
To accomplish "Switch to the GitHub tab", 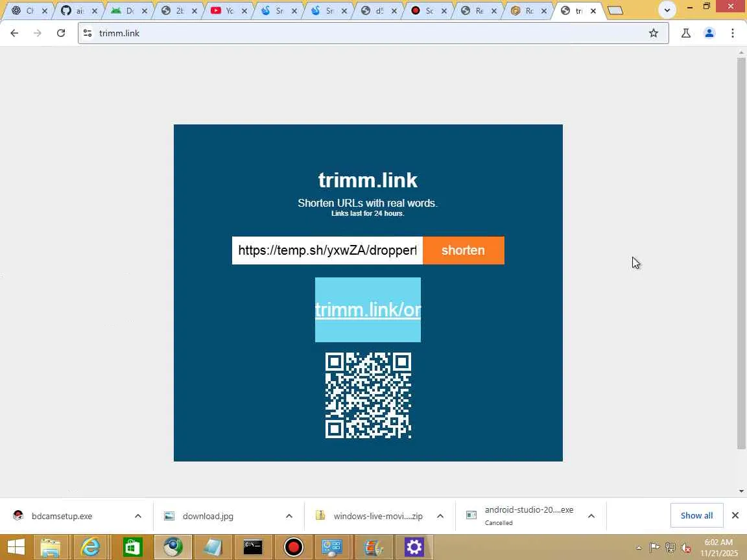I will click(x=74, y=10).
